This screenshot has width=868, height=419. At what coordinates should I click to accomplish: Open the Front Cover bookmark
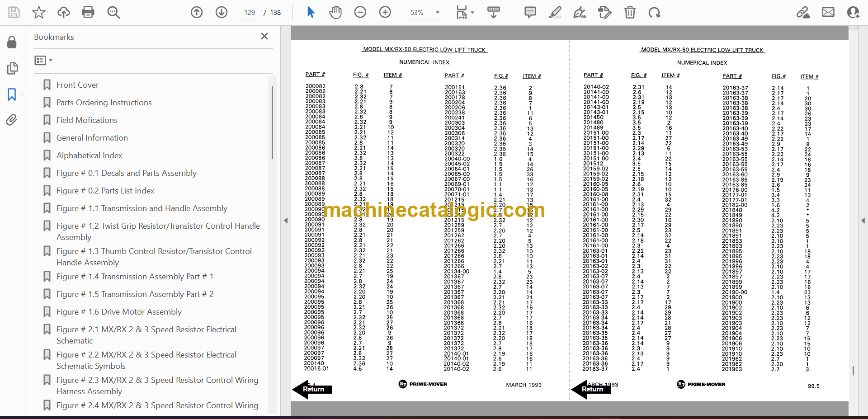(x=77, y=85)
